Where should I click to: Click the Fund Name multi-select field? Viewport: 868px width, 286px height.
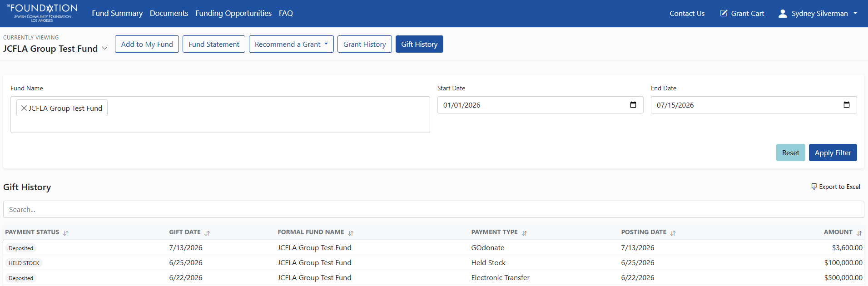[x=220, y=114]
